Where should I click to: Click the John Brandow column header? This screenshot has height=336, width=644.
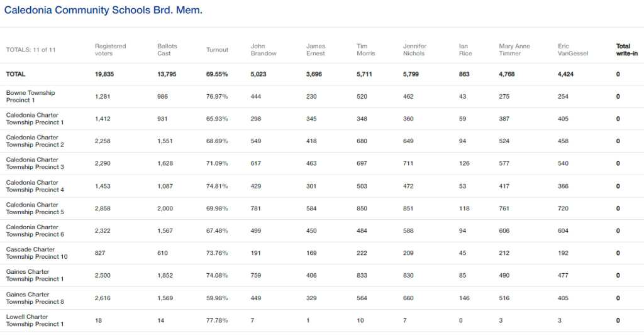(263, 50)
